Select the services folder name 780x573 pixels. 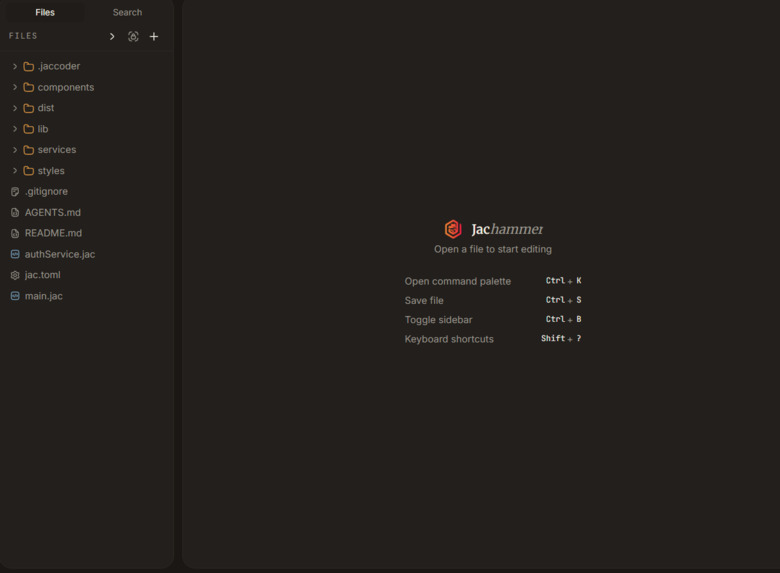tap(57, 150)
